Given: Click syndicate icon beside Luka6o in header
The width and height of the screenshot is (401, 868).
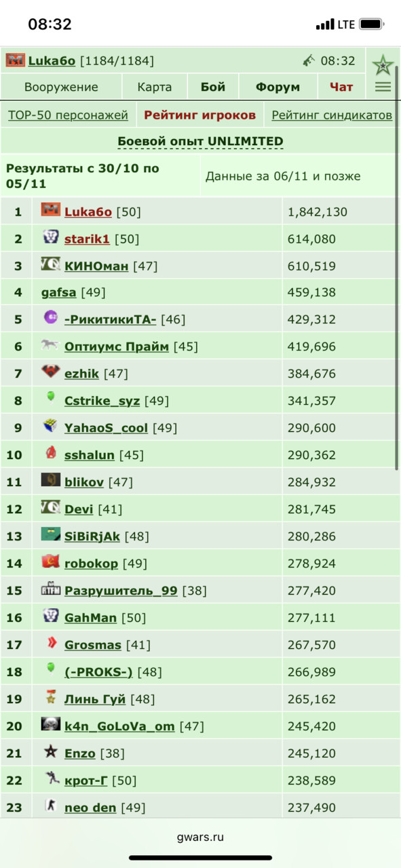Looking at the screenshot, I should tap(15, 60).
